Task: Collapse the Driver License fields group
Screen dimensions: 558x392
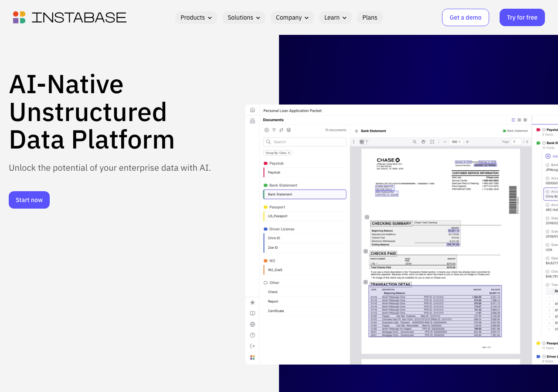Action: [x=544, y=356]
